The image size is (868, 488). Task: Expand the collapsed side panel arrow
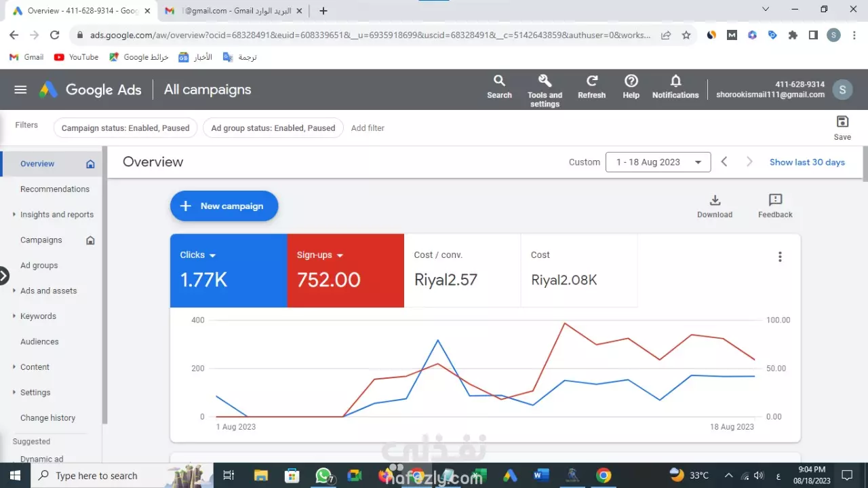(3, 276)
